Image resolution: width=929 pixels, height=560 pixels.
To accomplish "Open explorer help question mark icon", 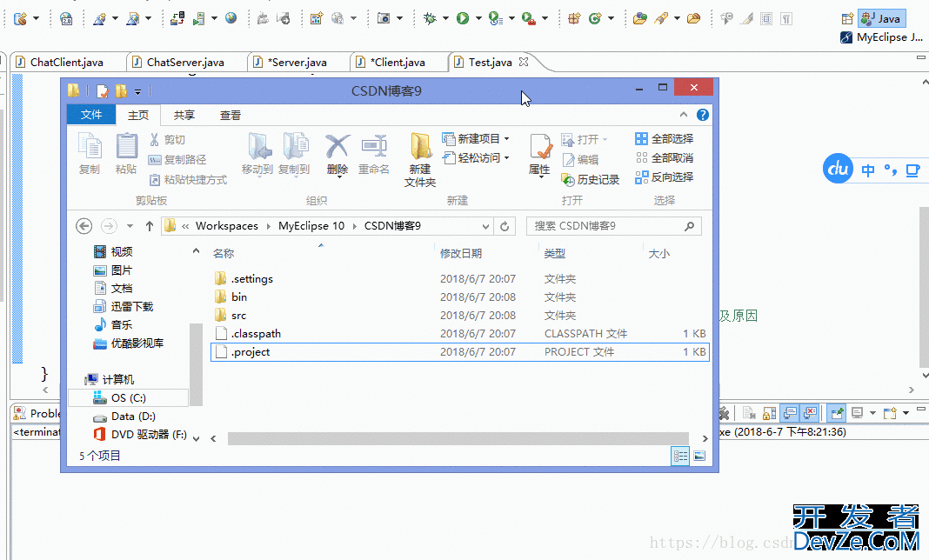I will 703,115.
